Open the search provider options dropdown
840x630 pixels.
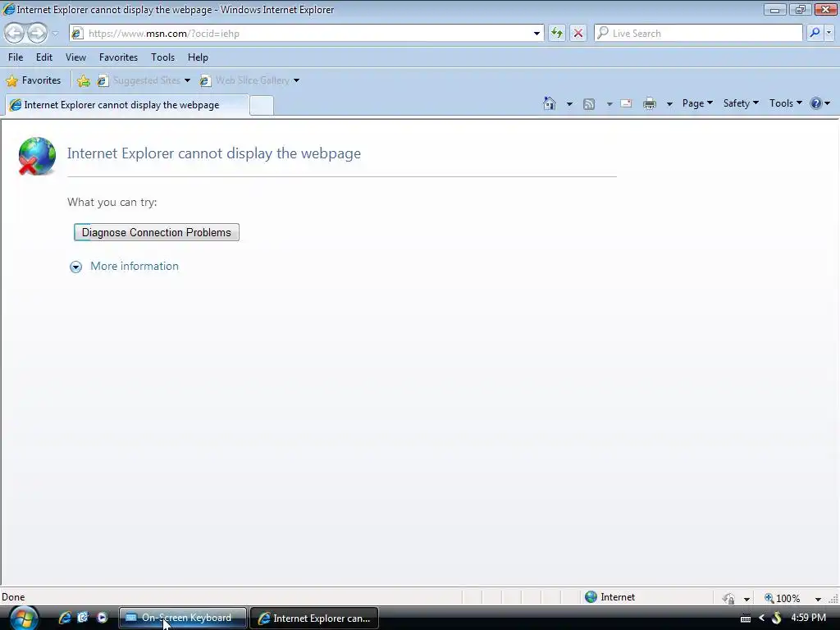pos(829,33)
